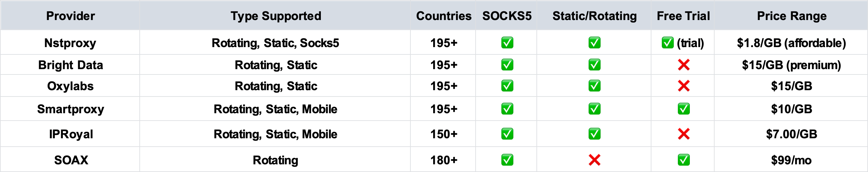Image resolution: width=868 pixels, height=172 pixels.
Task: Click Smartproxy's green Free Trial checkmark
Action: click(x=684, y=109)
